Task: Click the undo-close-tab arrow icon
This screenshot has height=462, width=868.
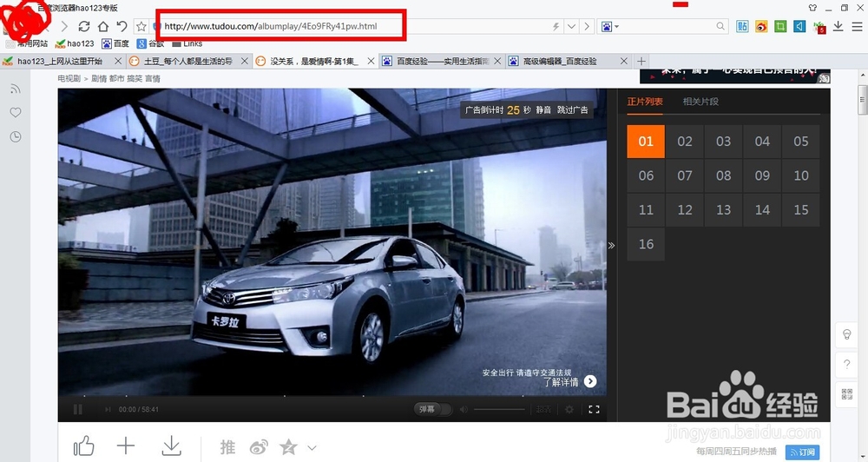Action: click(x=122, y=26)
